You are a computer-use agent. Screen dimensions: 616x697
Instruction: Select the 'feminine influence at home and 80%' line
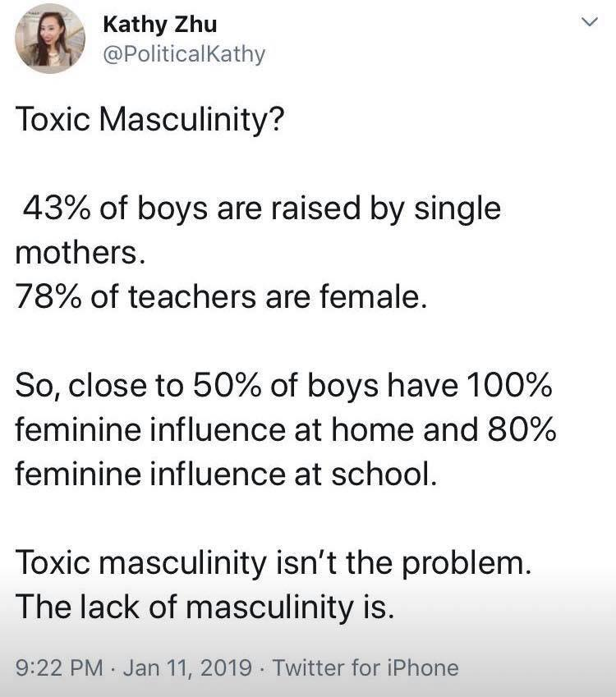tap(286, 429)
